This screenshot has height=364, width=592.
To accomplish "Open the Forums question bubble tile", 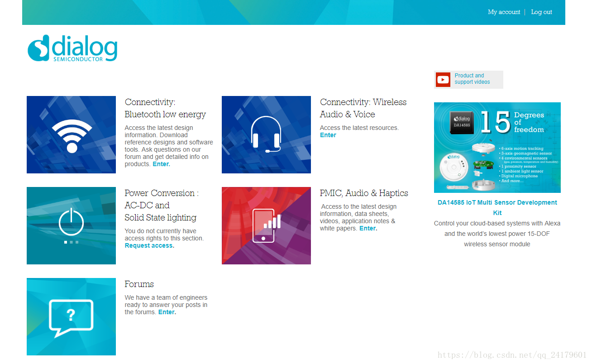I will pos(71,316).
